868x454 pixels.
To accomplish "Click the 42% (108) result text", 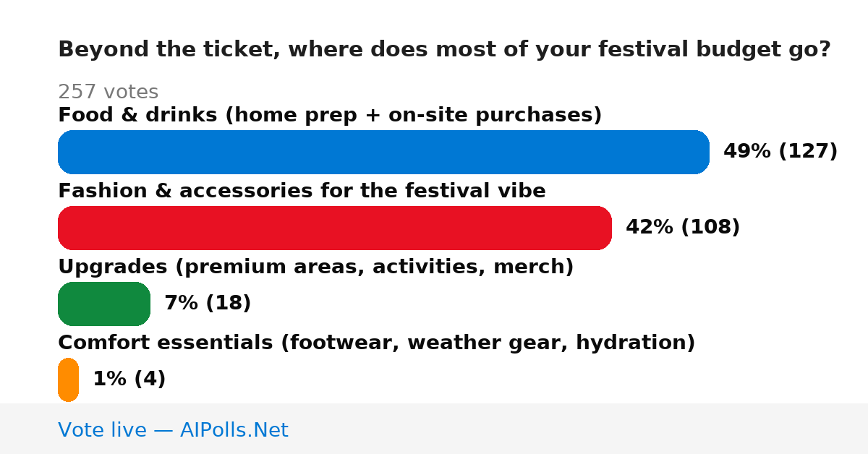I will [x=683, y=228].
